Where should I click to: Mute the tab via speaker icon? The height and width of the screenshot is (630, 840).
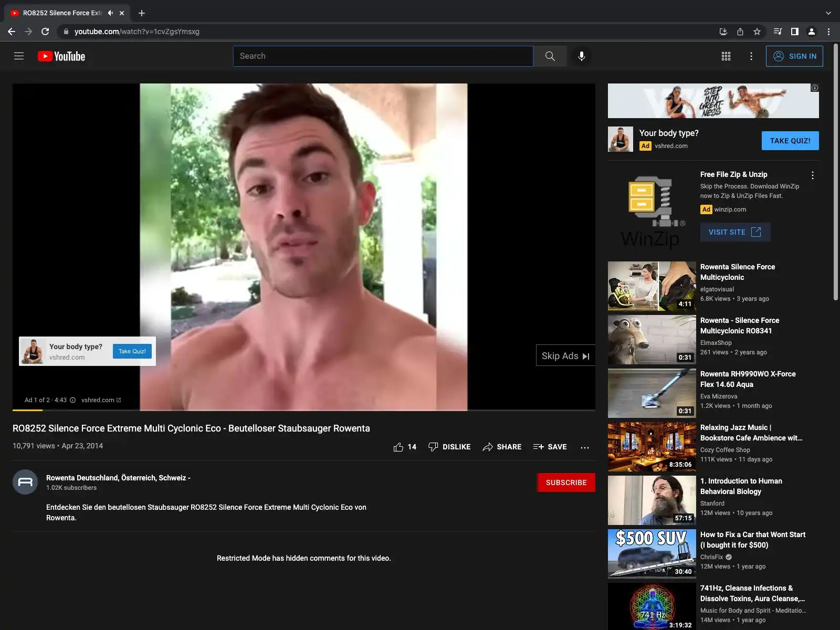coord(110,13)
